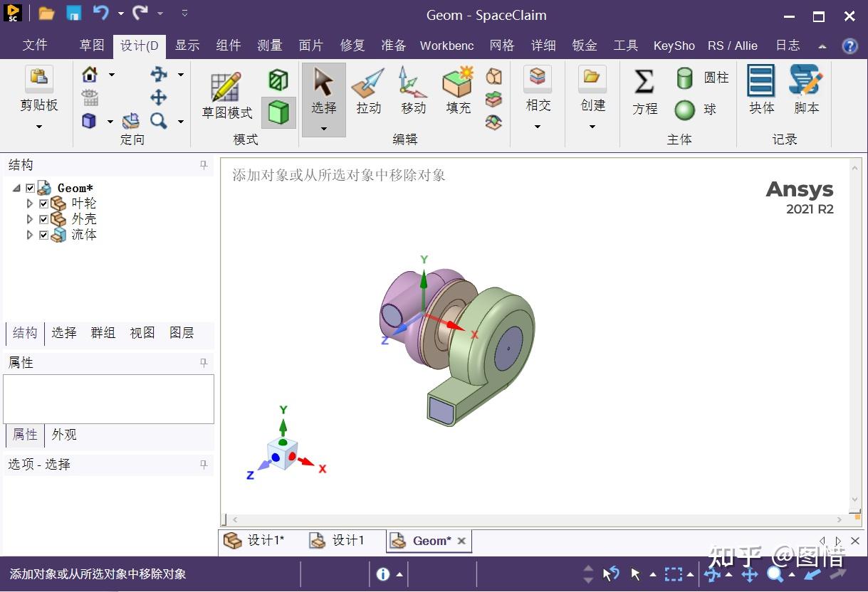This screenshot has width=868, height=592.
Task: Disable the 流体 component checkbox
Action: click(43, 235)
